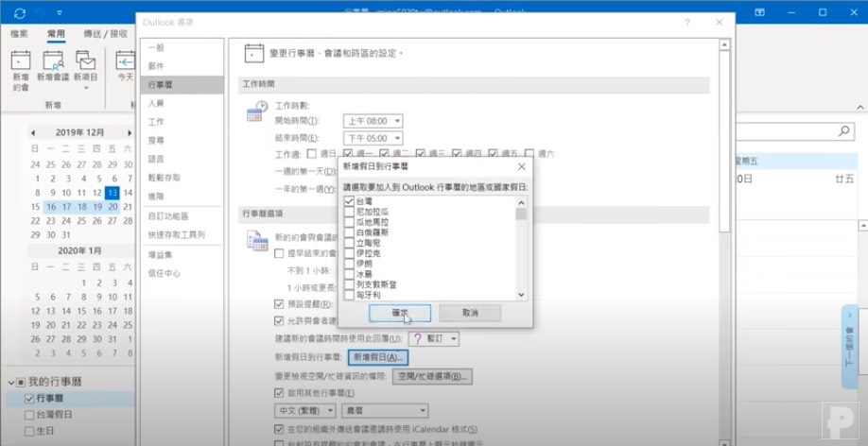Click the help question mark in Outlook 選項
The width and height of the screenshot is (868, 446).
(x=687, y=23)
